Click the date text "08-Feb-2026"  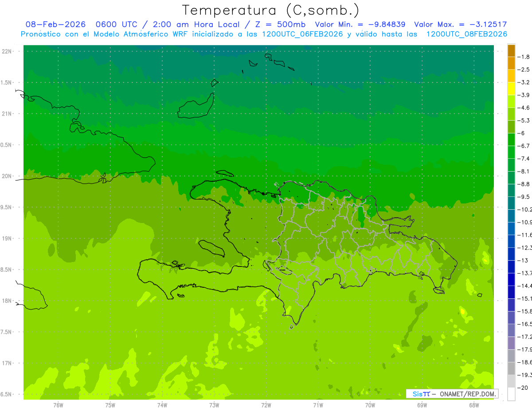coord(55,25)
